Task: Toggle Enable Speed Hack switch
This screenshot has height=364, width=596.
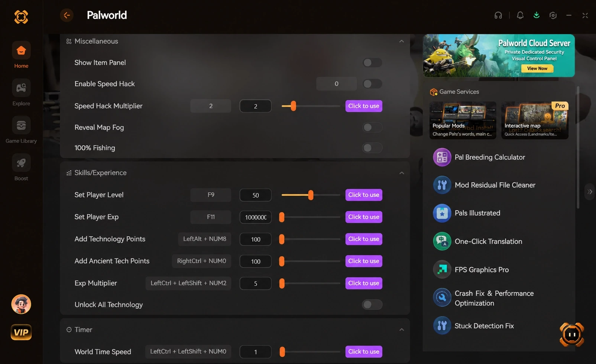Action: 372,84
